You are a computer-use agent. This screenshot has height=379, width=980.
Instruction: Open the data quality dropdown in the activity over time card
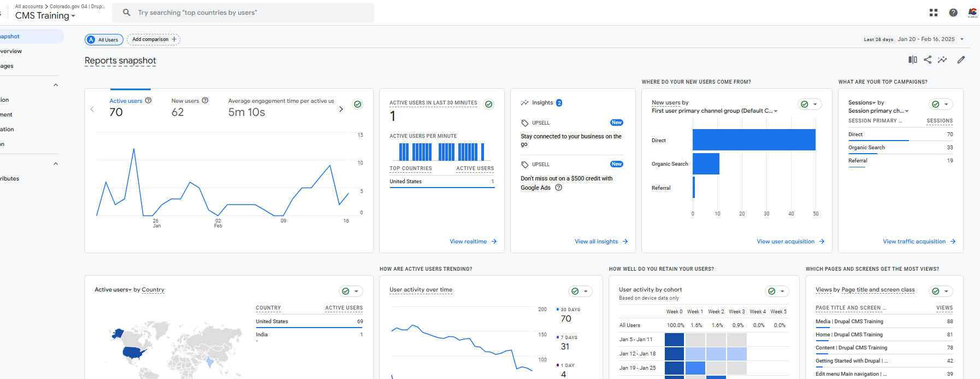click(580, 291)
